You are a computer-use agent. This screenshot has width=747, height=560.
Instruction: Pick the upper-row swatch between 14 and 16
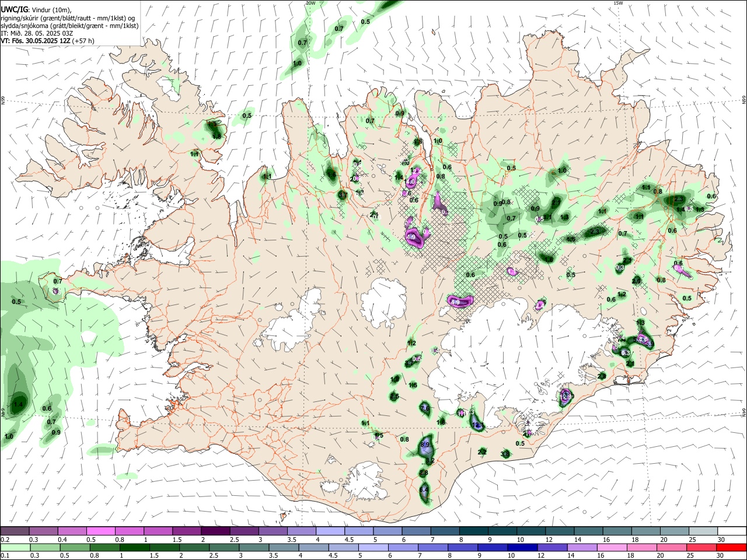pyautogui.click(x=588, y=531)
